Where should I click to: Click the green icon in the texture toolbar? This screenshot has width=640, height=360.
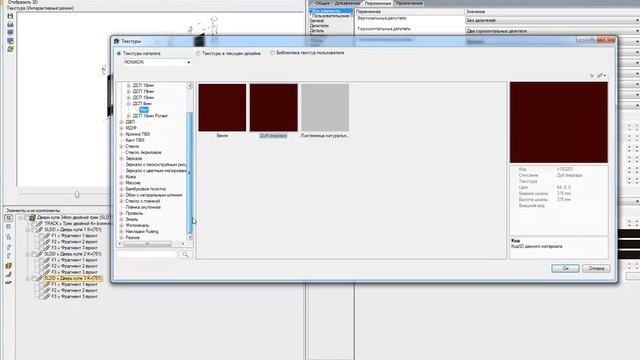(x=10, y=49)
